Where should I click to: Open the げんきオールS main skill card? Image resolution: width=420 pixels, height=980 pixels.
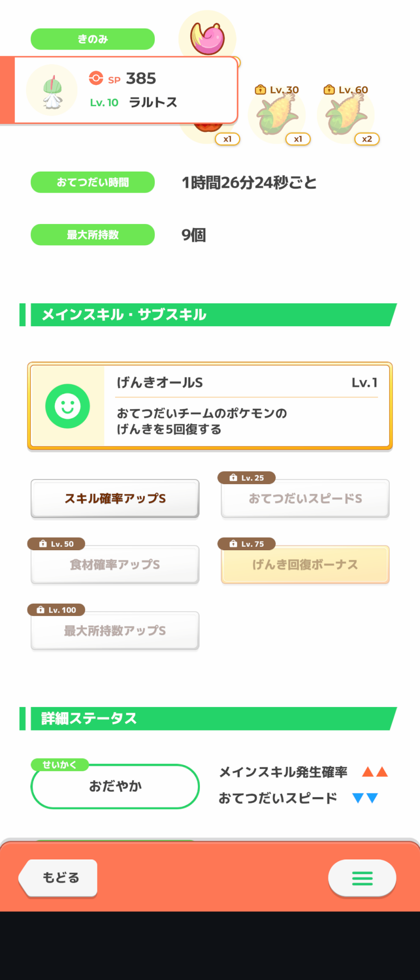(210, 406)
